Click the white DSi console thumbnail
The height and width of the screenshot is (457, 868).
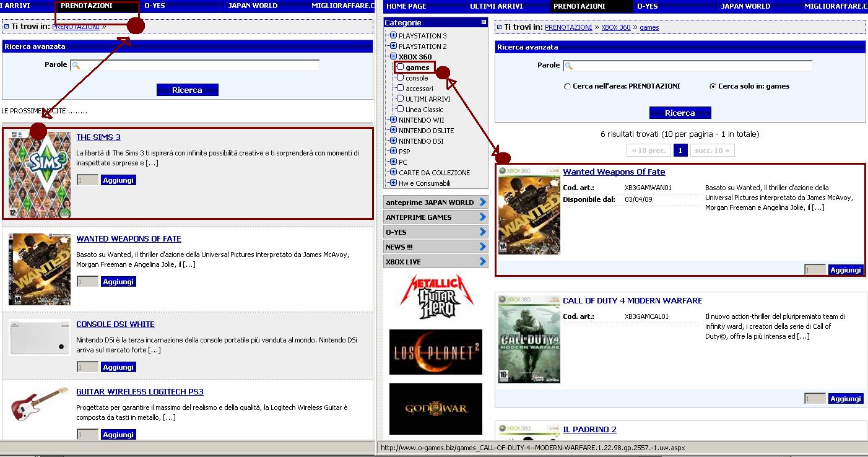coord(40,337)
